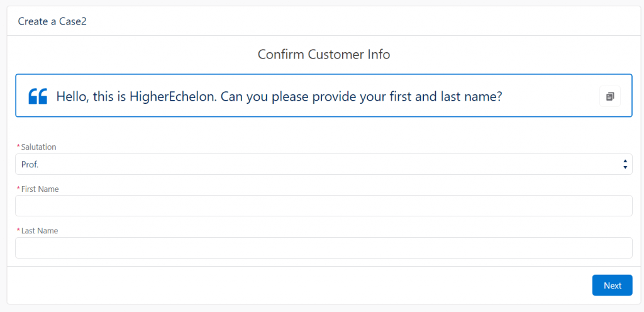Screen dimensions: 644x312
Task: Click the red asterisk beside First Name
Action: [18, 189]
